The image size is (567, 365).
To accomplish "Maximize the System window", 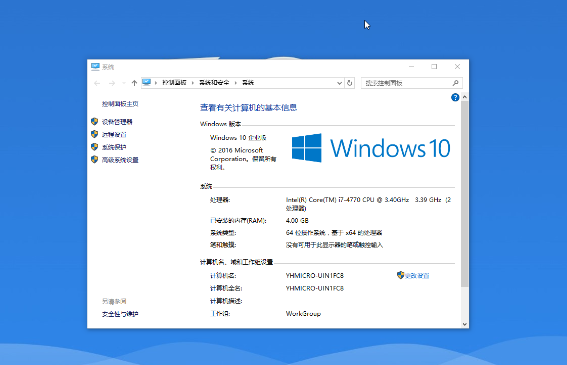I will (x=434, y=67).
